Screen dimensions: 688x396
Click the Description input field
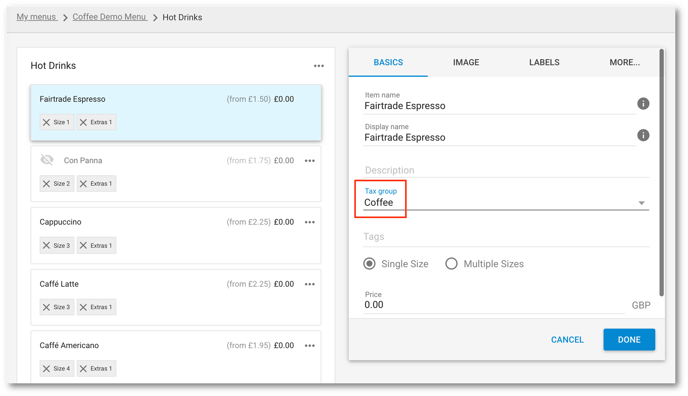click(x=506, y=170)
